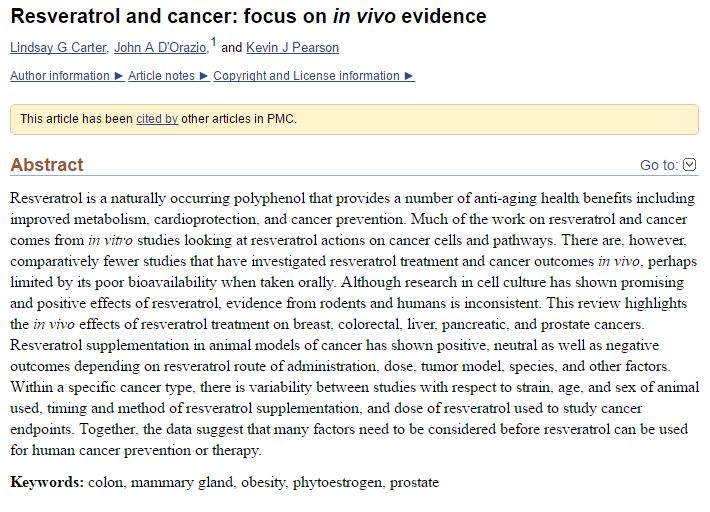Open the Go to: navigation label

point(659,165)
